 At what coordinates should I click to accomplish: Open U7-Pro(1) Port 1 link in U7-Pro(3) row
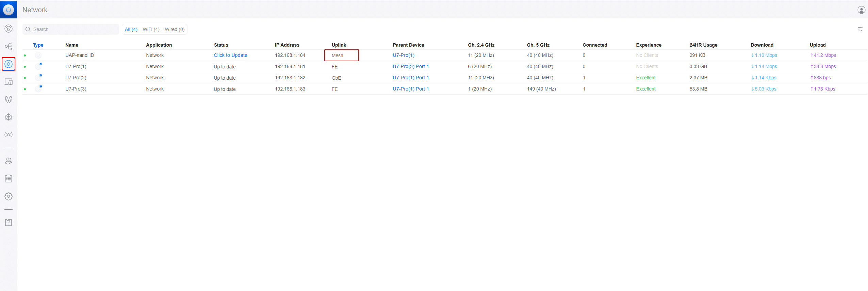click(x=411, y=89)
